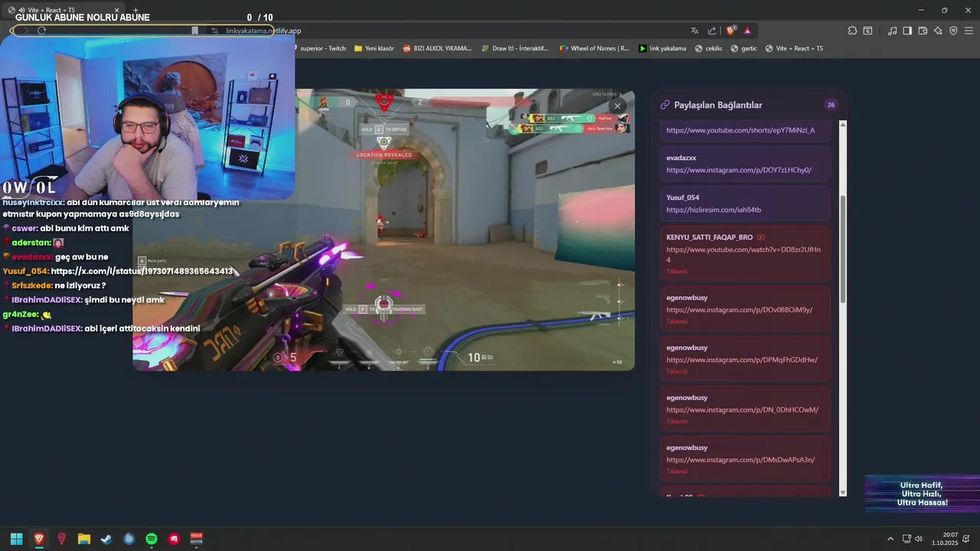Open the cekilis bookmark
This screenshot has width=980, height=551.
[x=708, y=48]
